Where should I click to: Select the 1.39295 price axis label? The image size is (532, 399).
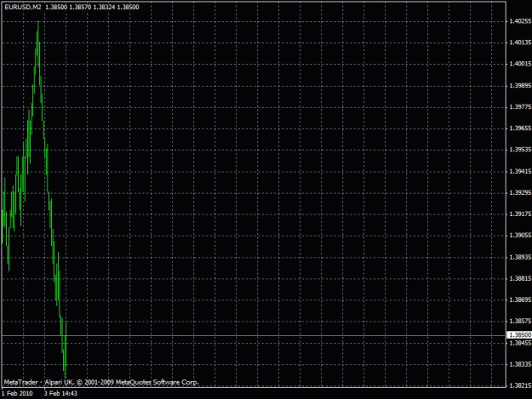coord(520,192)
